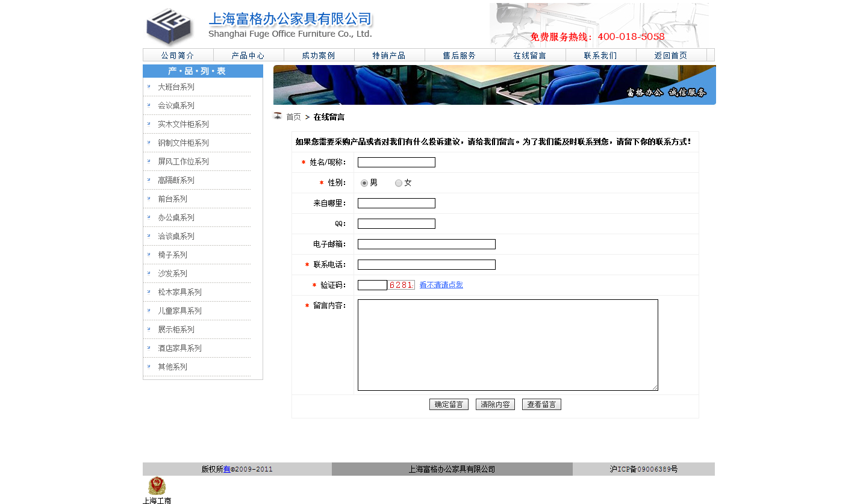The width and height of the screenshot is (857, 504).
Task: Click the blue conference room banner image
Action: point(494,85)
